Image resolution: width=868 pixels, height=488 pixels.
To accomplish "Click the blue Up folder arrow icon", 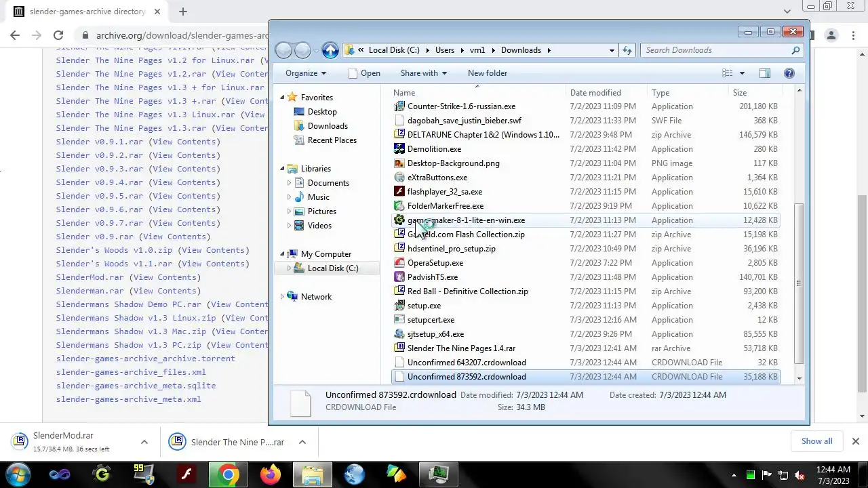I will tap(330, 50).
